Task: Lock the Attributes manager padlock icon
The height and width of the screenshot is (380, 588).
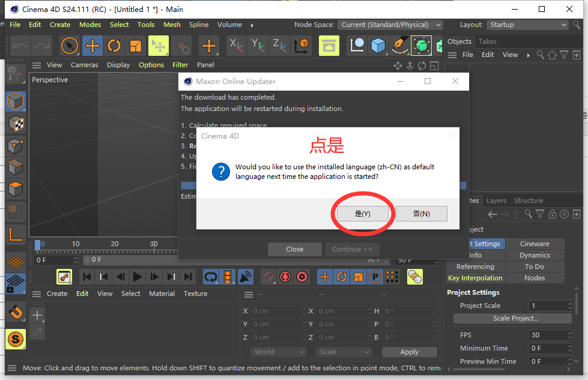Action: tap(552, 214)
